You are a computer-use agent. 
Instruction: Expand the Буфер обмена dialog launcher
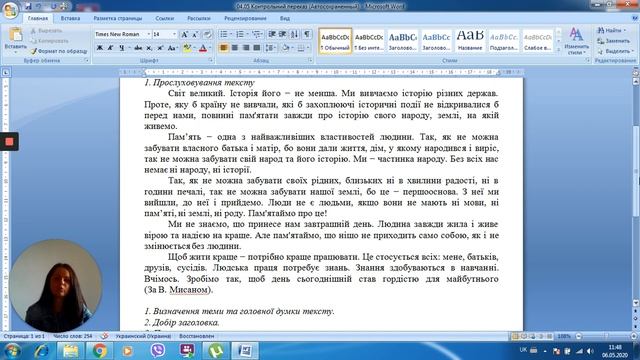(87, 60)
